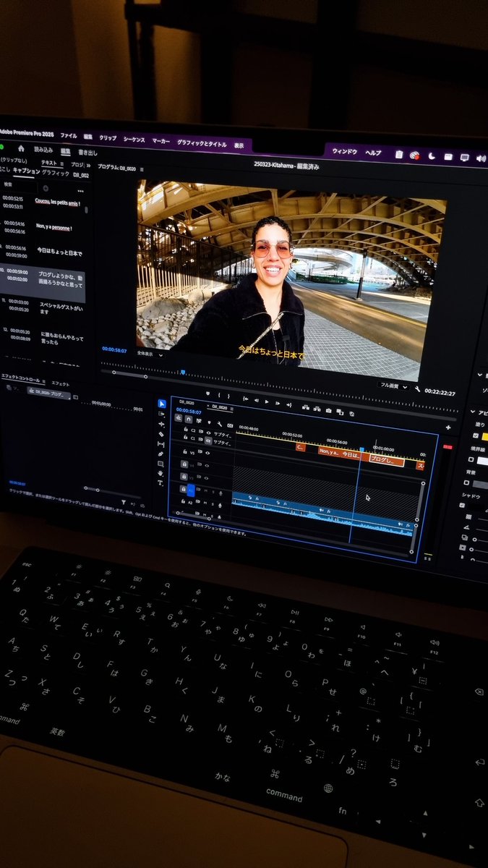This screenshot has height=868, width=488.
Task: Open the グラフィックとタイトル menu
Action: (201, 143)
